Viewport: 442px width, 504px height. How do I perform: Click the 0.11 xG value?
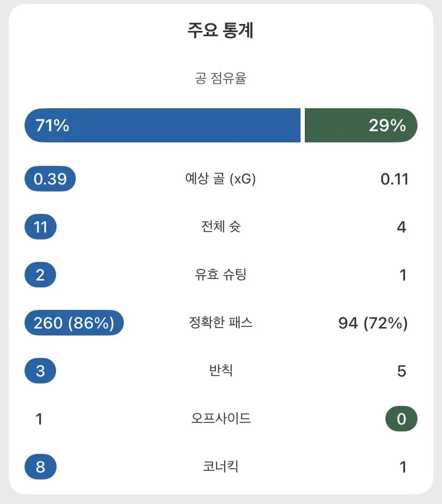click(x=394, y=179)
